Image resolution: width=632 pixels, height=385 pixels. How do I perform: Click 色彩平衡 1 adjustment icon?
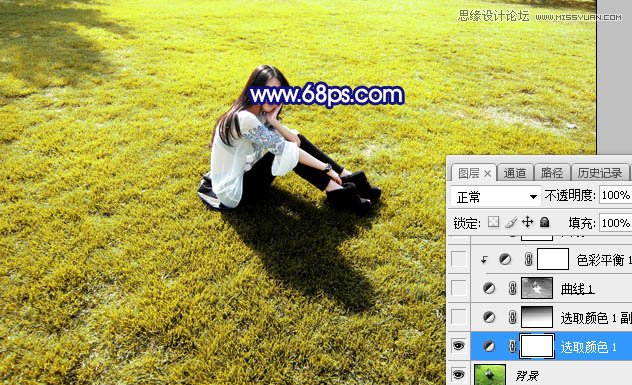505,259
